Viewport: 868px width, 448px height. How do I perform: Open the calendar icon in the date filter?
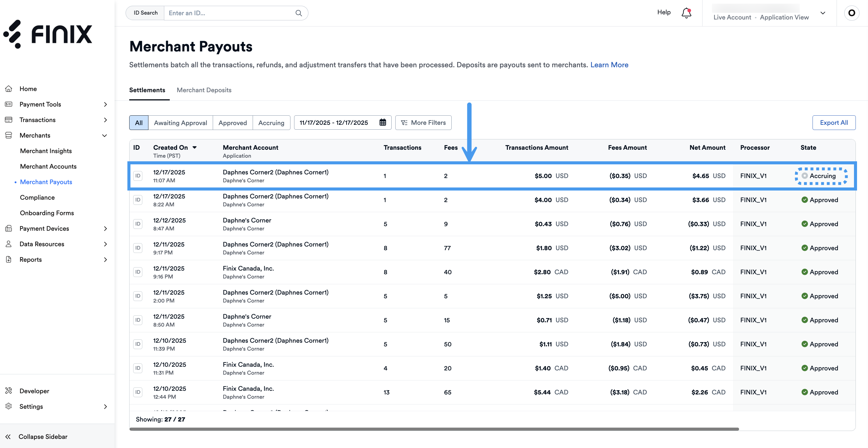click(x=383, y=122)
